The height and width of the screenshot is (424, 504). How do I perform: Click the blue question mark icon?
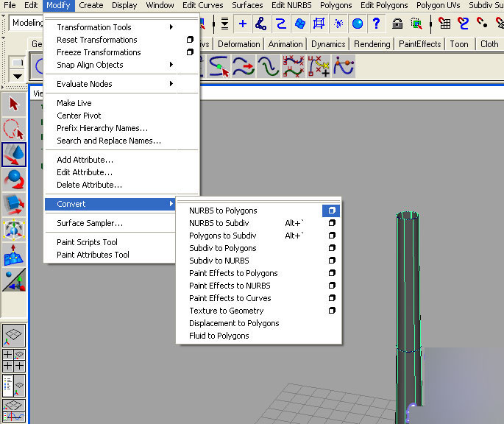[x=376, y=24]
